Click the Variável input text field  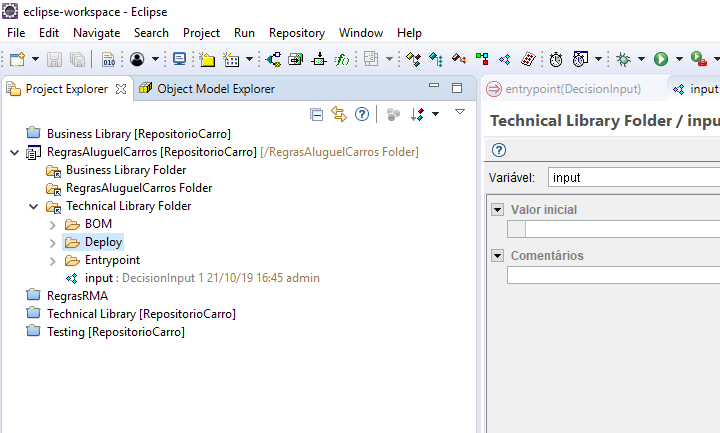(x=634, y=177)
